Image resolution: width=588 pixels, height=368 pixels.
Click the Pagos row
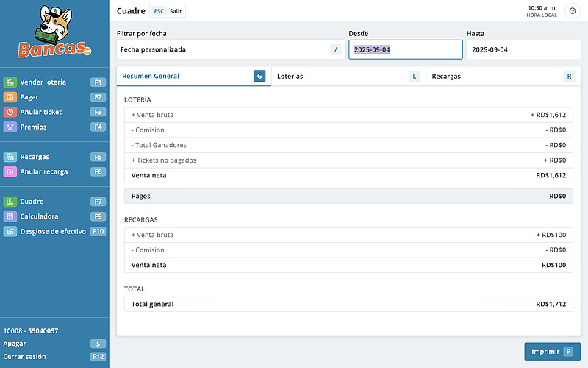click(348, 196)
